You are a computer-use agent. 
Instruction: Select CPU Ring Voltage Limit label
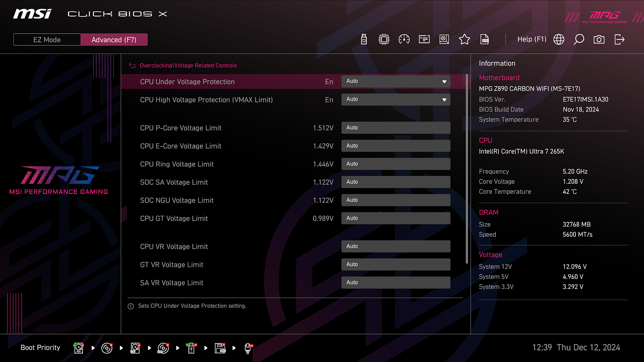tap(177, 164)
